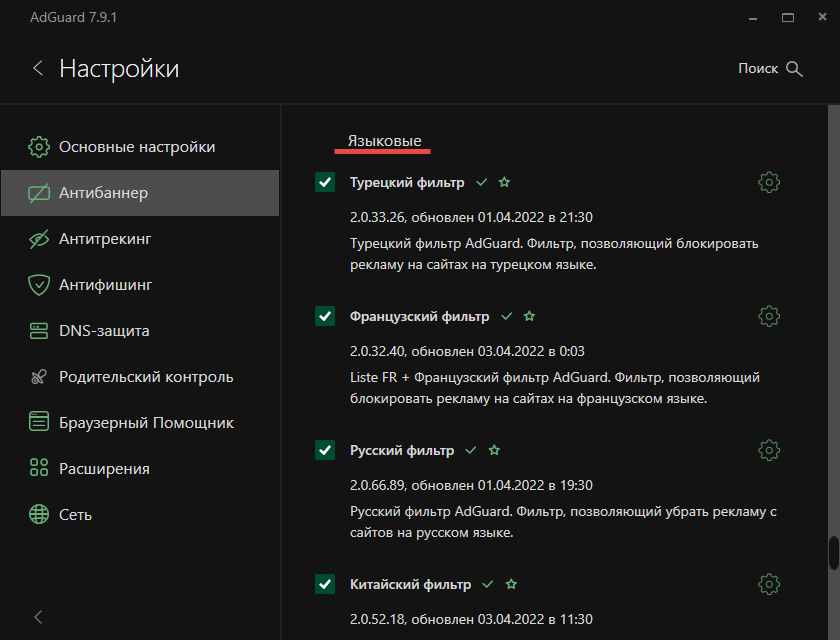The image size is (840, 640).
Task: Open Турецкий фильтр gear settings
Action: click(769, 183)
